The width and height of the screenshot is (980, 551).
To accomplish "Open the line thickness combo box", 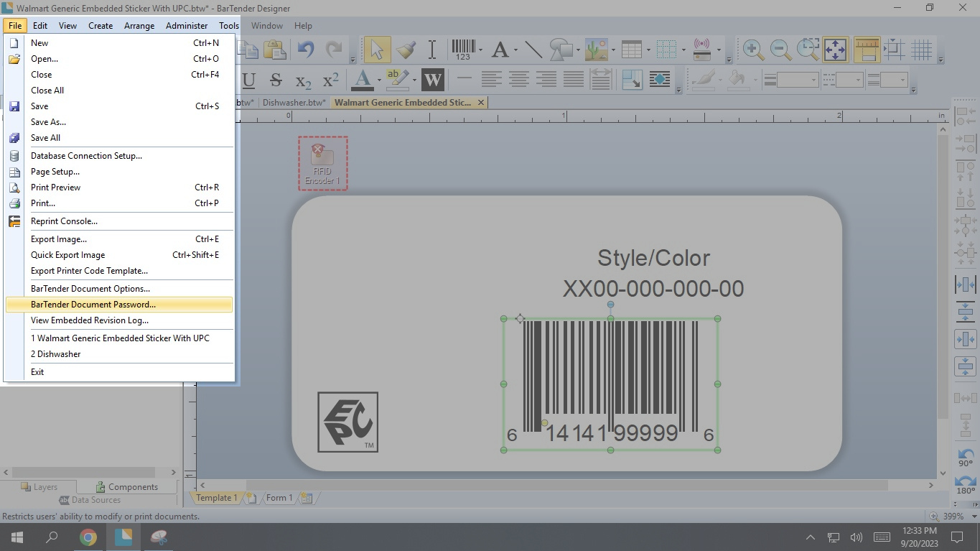I will click(797, 80).
